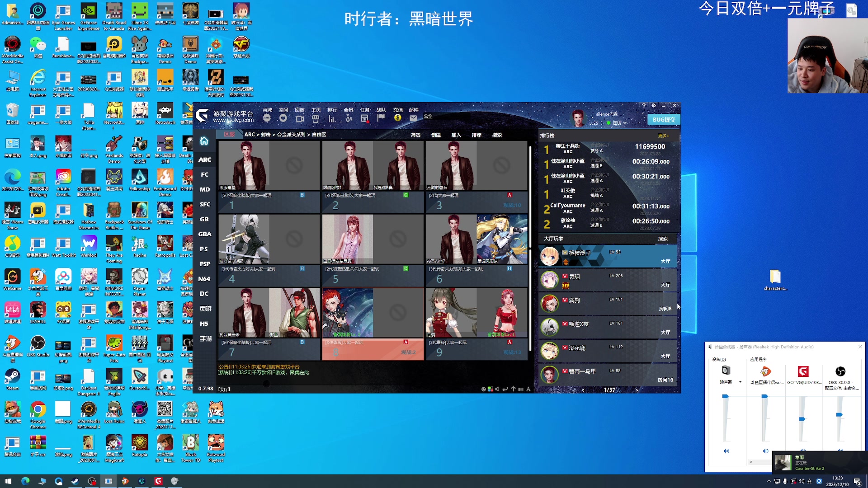Select player 叛逆X夜 in lobby list
The width and height of the screenshot is (868, 488).
608,328
